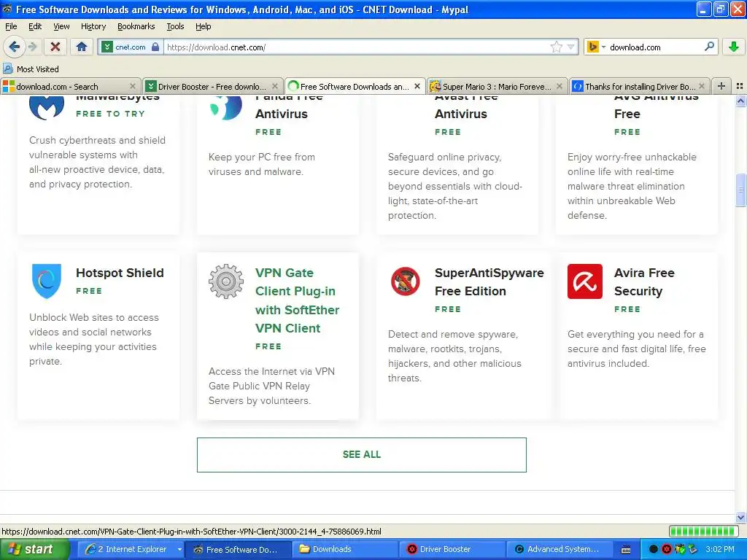Click the SEE ALL button
This screenshot has height=560, width=747.
362,455
